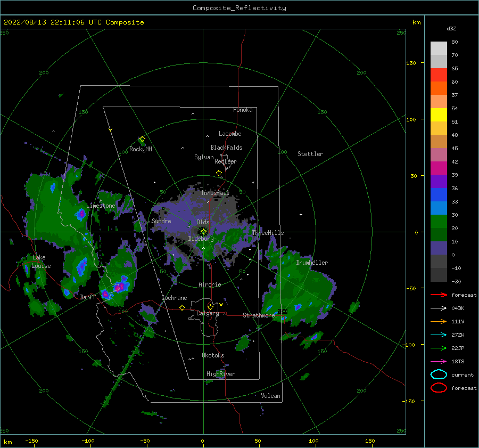Click the cyan 27ZW arrow in legend
The width and height of the screenshot is (479, 448).
[x=439, y=335]
